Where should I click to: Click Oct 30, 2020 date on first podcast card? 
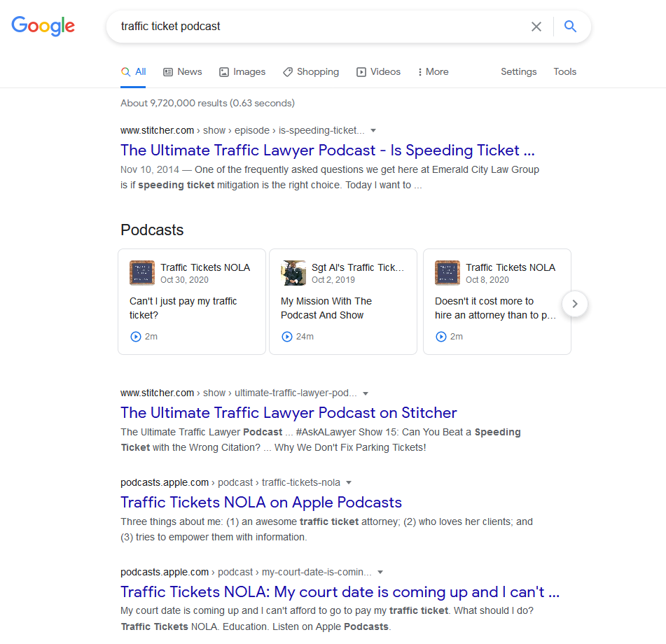pos(184,280)
